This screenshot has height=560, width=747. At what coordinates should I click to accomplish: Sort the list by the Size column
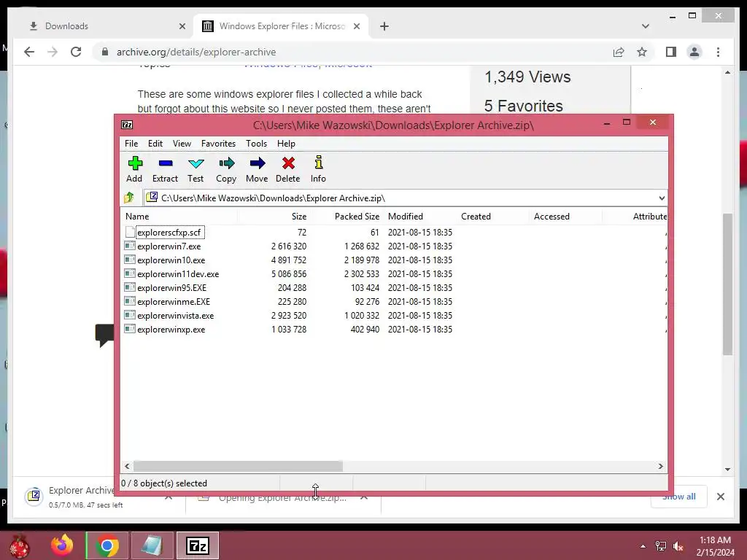tap(274, 216)
